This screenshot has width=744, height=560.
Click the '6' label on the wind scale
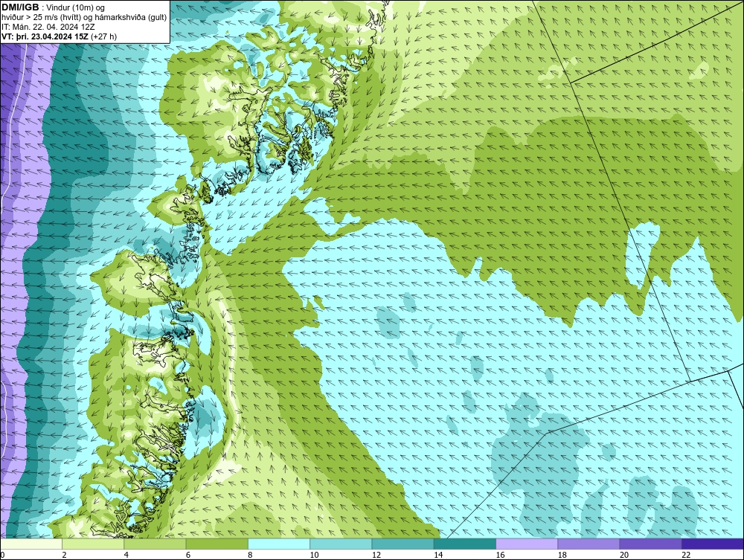pyautogui.click(x=188, y=556)
